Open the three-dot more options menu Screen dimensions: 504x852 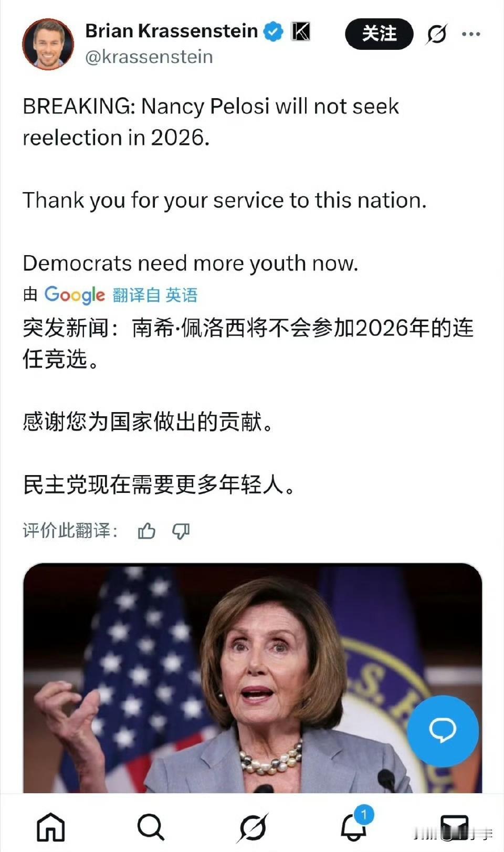click(x=471, y=35)
